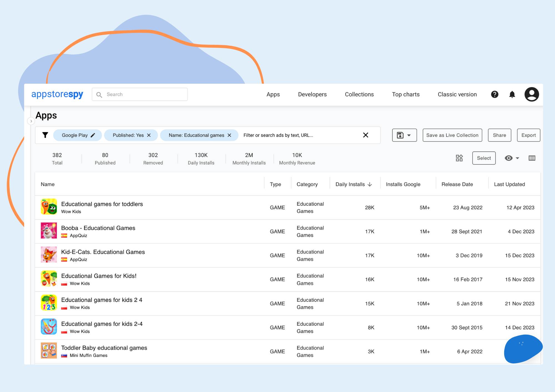Screen dimensions: 555x392
Task: Click Booba - Educational Games app icon
Action: pyautogui.click(x=49, y=230)
